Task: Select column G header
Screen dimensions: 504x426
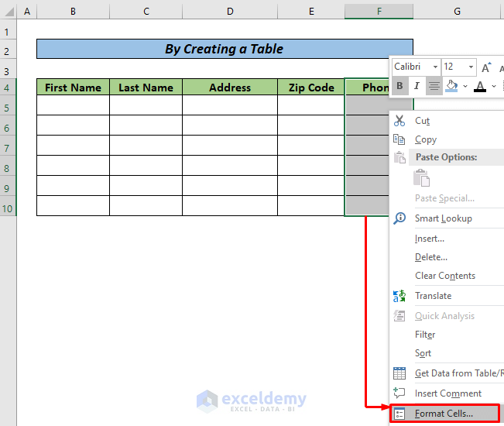Action: [x=457, y=12]
